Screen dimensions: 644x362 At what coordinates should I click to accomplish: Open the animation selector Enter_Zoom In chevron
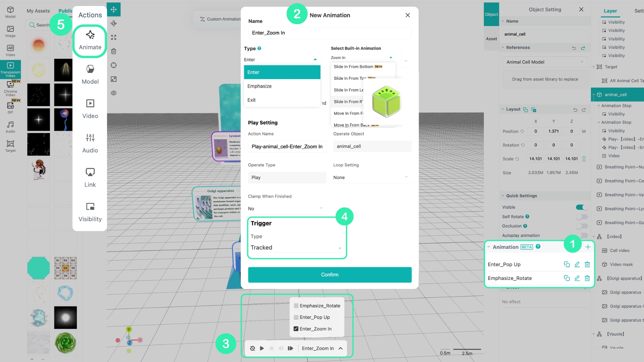point(340,348)
